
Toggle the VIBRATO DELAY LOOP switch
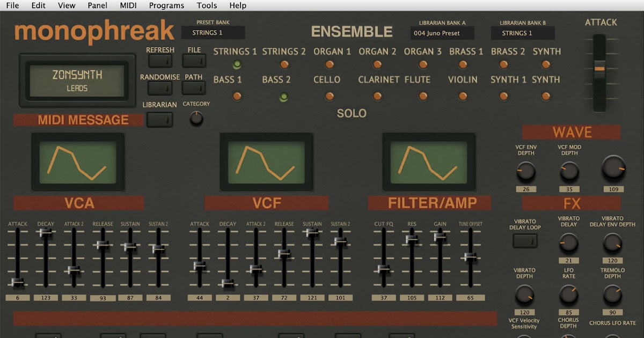click(x=524, y=241)
